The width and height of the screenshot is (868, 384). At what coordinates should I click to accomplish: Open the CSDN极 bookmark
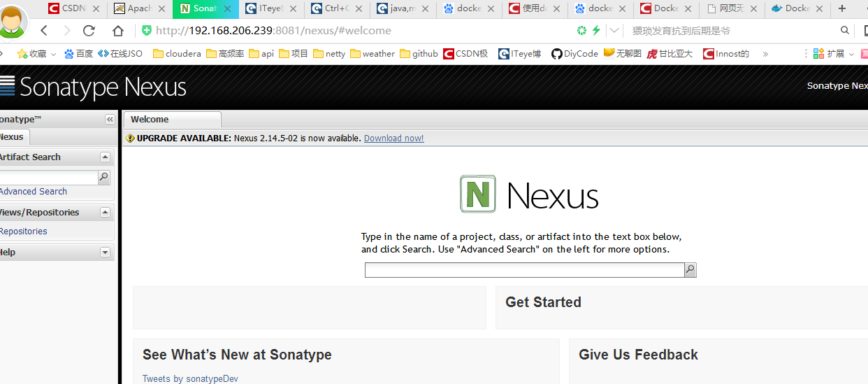coord(466,54)
